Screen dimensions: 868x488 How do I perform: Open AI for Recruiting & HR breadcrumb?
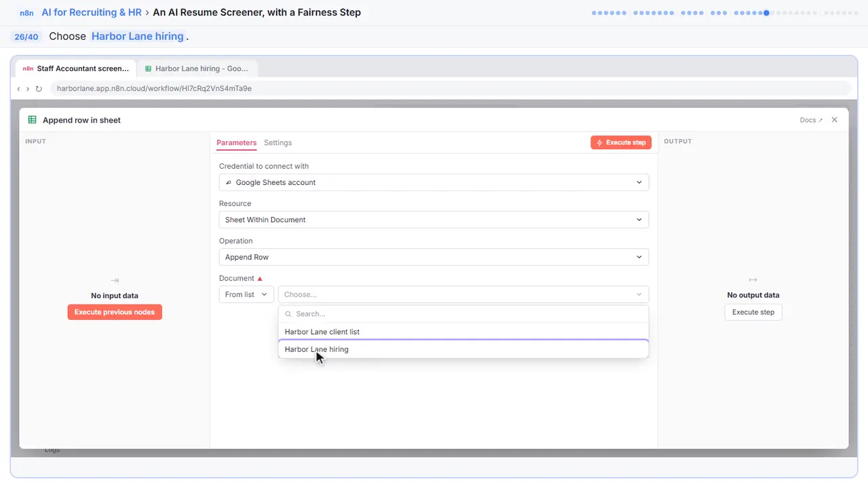click(x=92, y=12)
